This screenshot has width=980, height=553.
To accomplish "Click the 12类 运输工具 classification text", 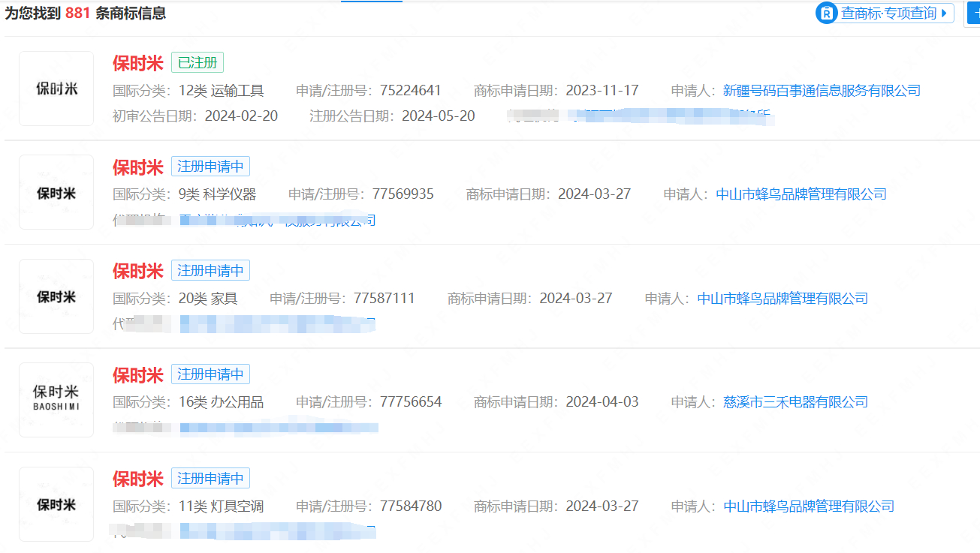I will pos(222,91).
